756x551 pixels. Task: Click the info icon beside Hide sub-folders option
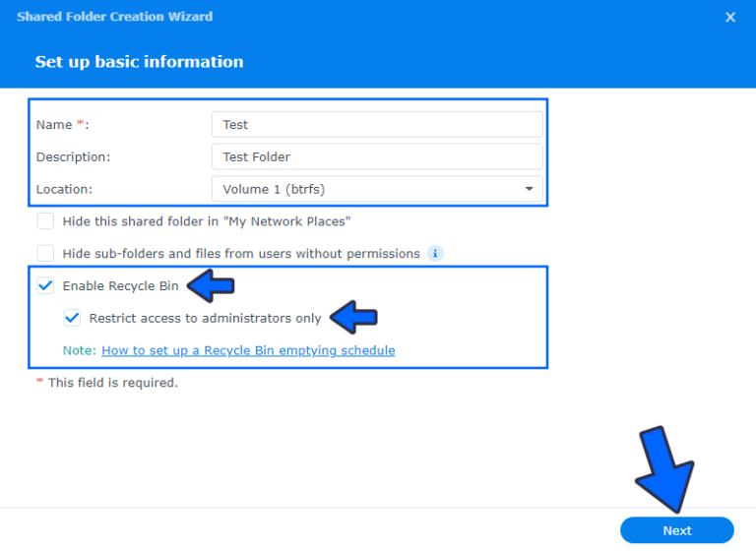(x=435, y=253)
